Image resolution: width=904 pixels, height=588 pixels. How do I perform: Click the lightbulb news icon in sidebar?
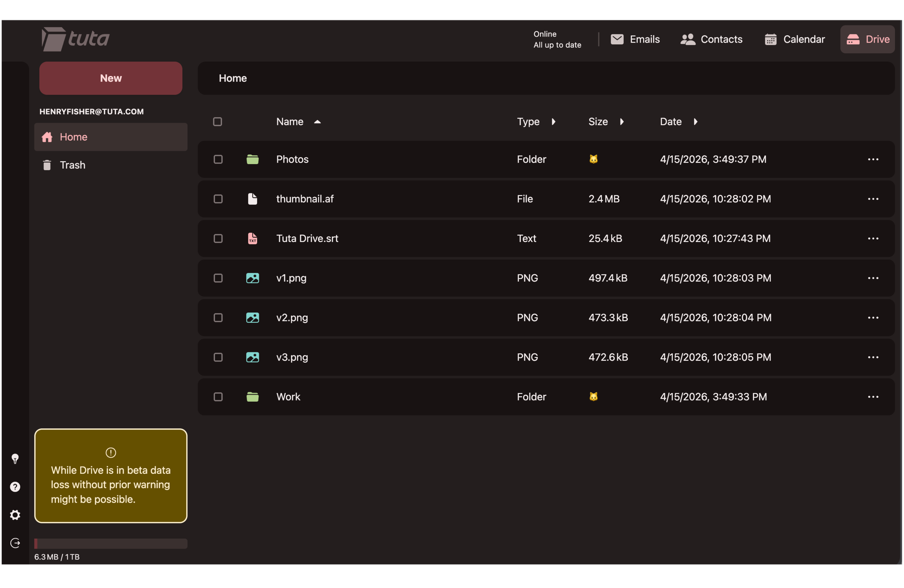15,459
